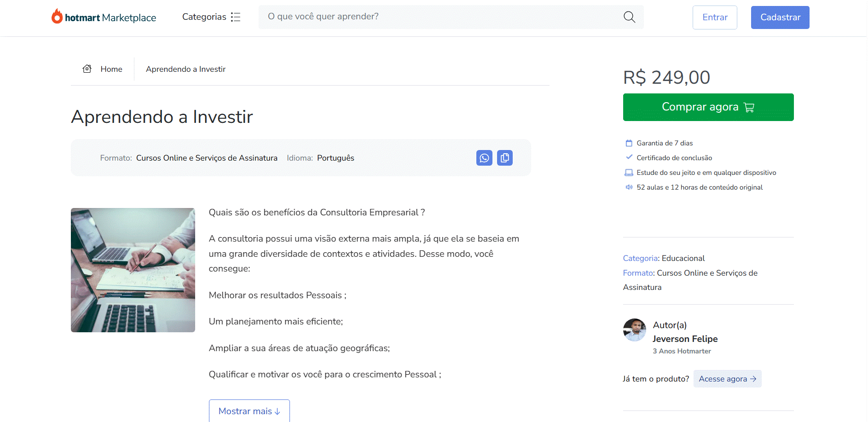The width and height of the screenshot is (868, 422).
Task: Expand description with Mostrar mais
Action: (249, 411)
